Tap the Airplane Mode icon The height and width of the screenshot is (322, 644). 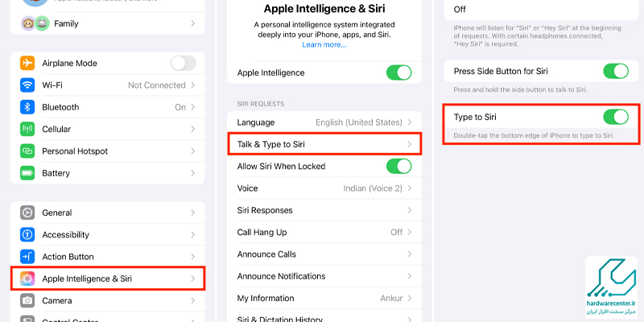tap(28, 64)
